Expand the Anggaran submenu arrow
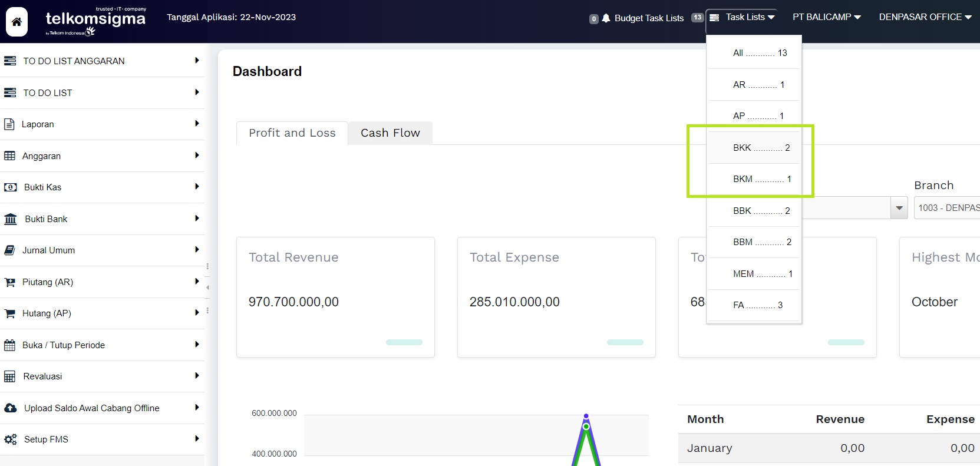Screen dimensions: 980x466 click(x=197, y=156)
